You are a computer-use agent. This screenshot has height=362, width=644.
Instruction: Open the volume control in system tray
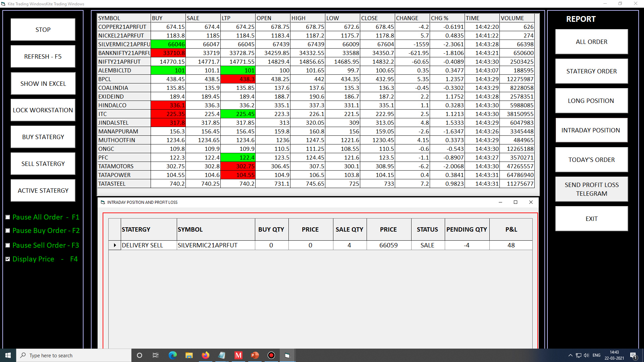586,355
